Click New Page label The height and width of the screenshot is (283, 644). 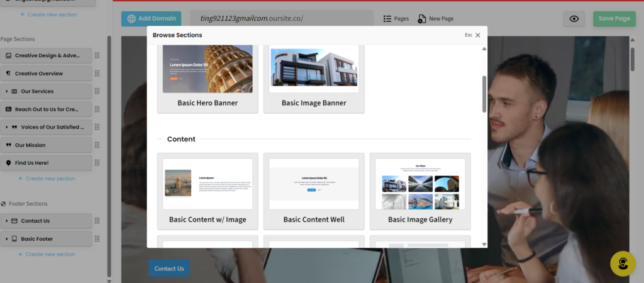441,19
